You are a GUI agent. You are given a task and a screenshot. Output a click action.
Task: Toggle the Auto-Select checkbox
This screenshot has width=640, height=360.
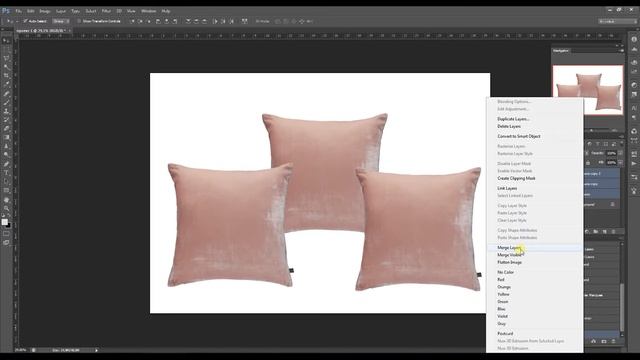(x=25, y=21)
